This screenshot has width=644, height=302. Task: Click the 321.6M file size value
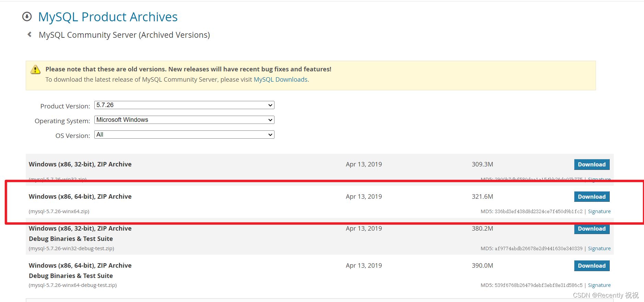tap(482, 197)
